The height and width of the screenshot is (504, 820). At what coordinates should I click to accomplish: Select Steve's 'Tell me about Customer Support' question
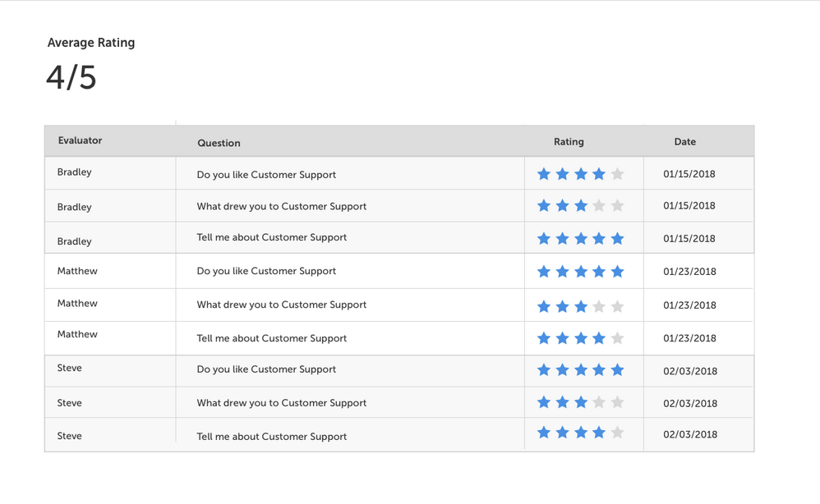coord(271,437)
